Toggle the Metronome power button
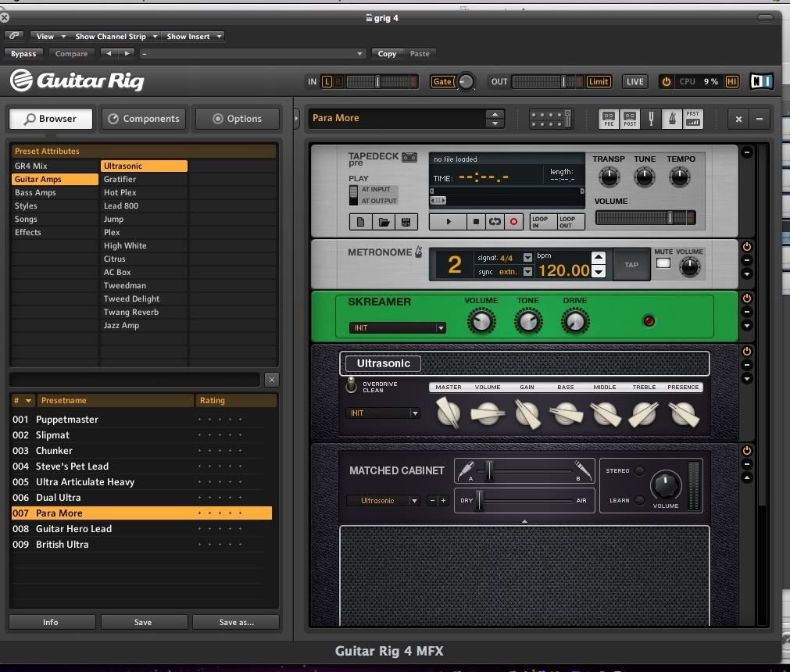Screen dimensions: 790x672 tap(747, 247)
